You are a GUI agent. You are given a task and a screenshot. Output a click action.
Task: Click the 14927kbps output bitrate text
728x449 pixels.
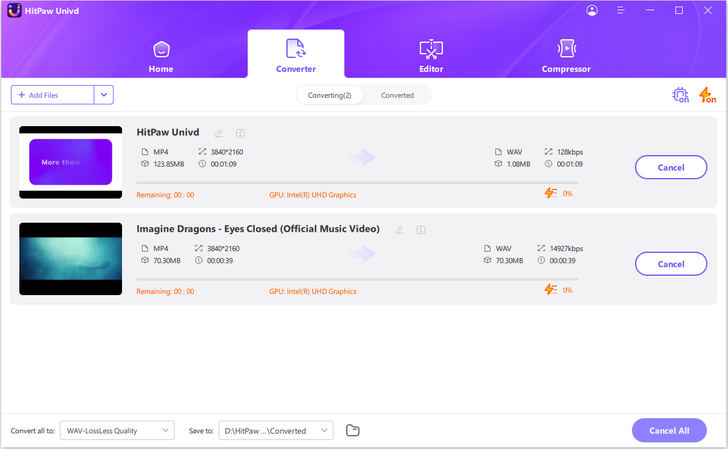pos(566,248)
